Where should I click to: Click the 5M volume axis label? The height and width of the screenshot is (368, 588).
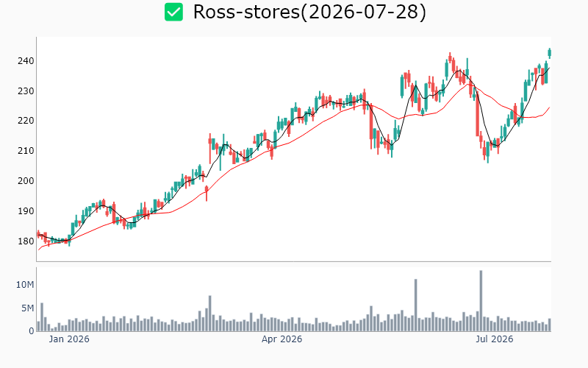[27, 308]
